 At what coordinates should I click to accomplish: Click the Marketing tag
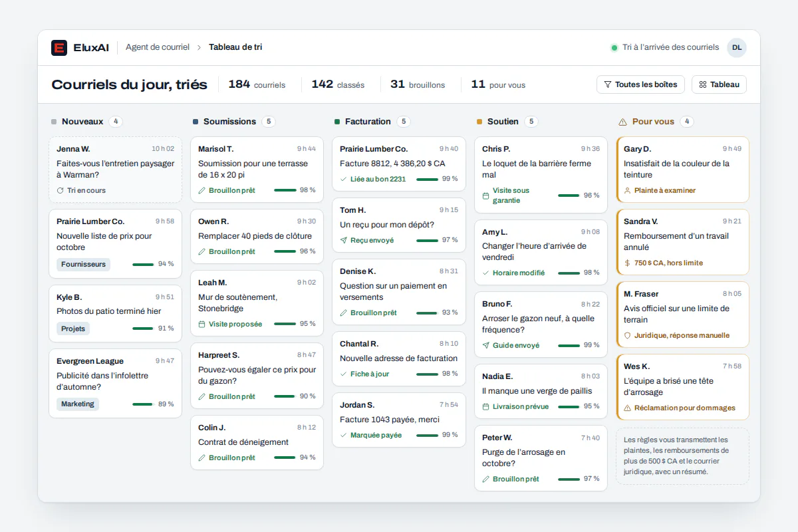click(78, 404)
